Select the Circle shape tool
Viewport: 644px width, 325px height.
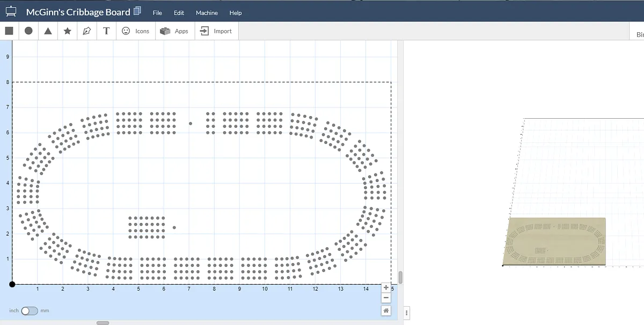pyautogui.click(x=28, y=31)
